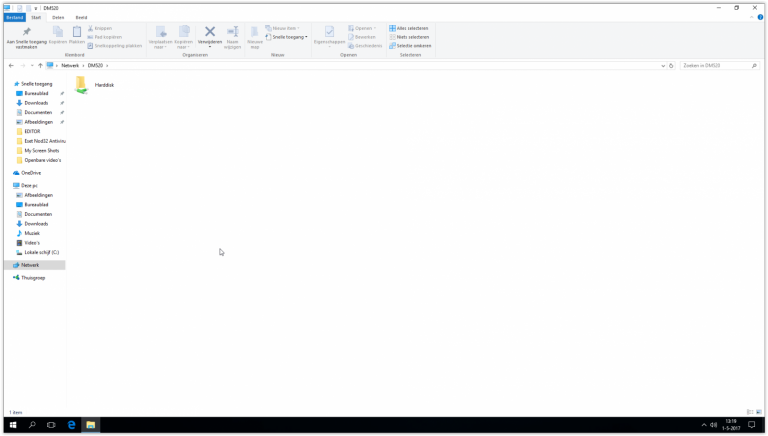Collapse the ribbon using the chevron arrow
The width and height of the screenshot is (768, 436).
click(x=751, y=17)
